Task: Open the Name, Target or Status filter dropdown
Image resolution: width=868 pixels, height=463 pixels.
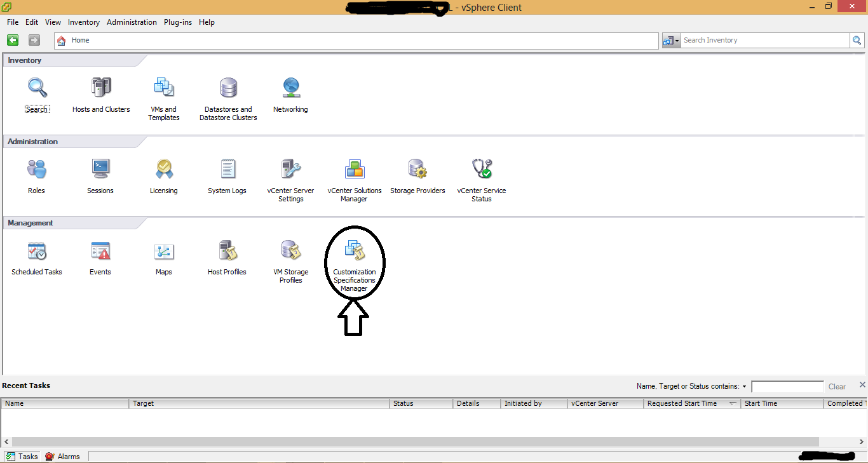Action: (745, 386)
